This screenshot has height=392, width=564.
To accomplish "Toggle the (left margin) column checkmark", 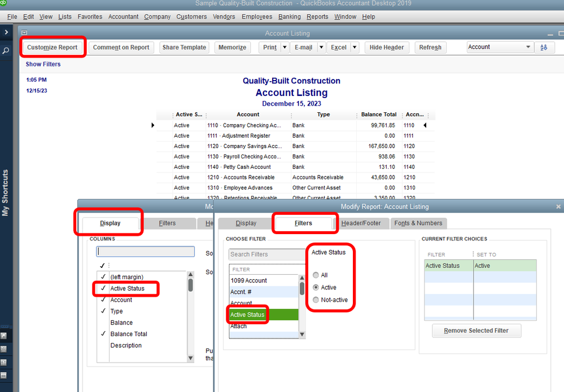I will click(x=103, y=277).
